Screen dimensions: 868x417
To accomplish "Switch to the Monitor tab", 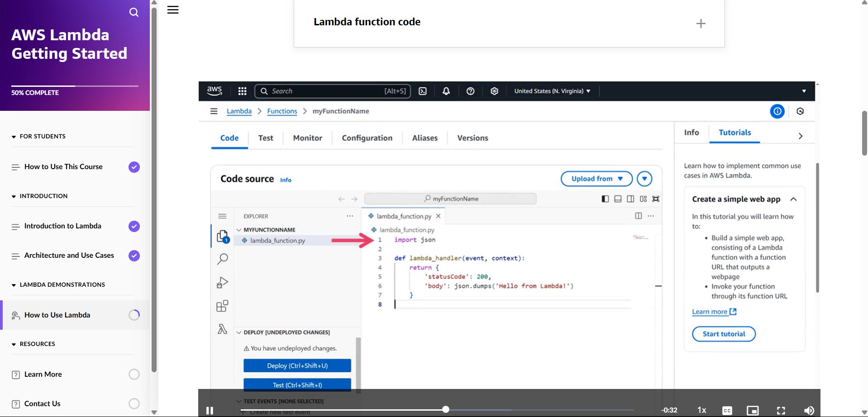I will click(308, 138).
